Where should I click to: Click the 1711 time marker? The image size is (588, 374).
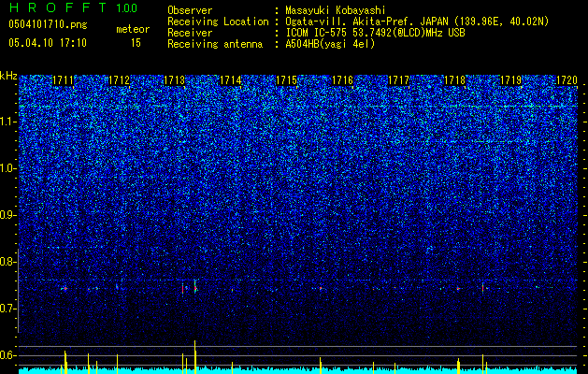click(x=63, y=80)
